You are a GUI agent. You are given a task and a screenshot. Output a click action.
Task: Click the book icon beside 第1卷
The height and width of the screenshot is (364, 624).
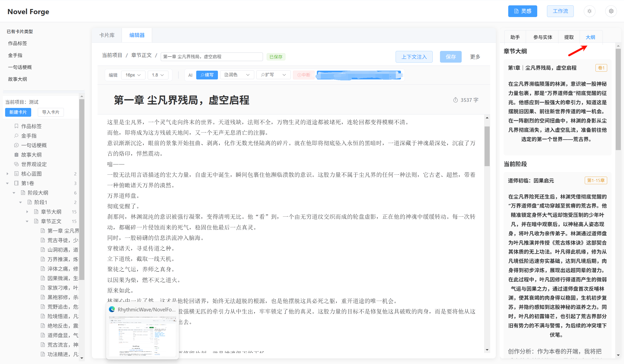coord(16,183)
